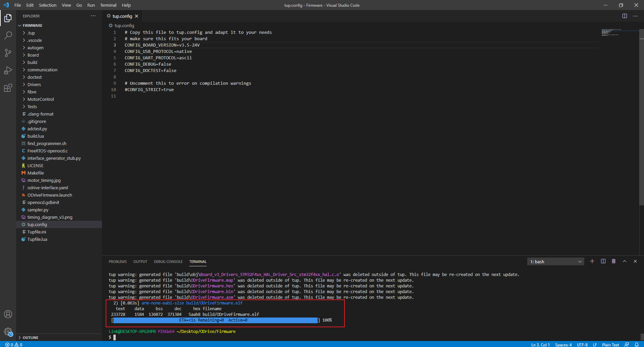Screen dimensions: 644x347
Task: Click the editor minimap preview
Action: pyautogui.click(x=610, y=32)
